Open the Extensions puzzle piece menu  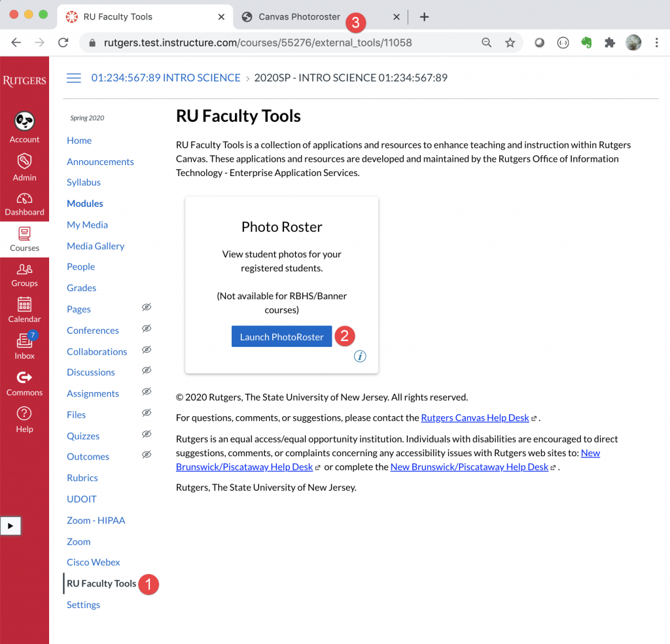click(610, 43)
